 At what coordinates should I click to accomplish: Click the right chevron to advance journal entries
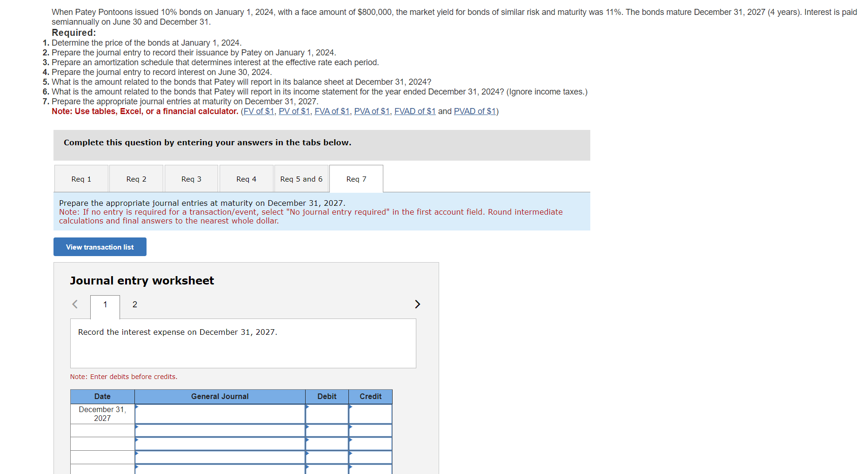click(x=417, y=304)
